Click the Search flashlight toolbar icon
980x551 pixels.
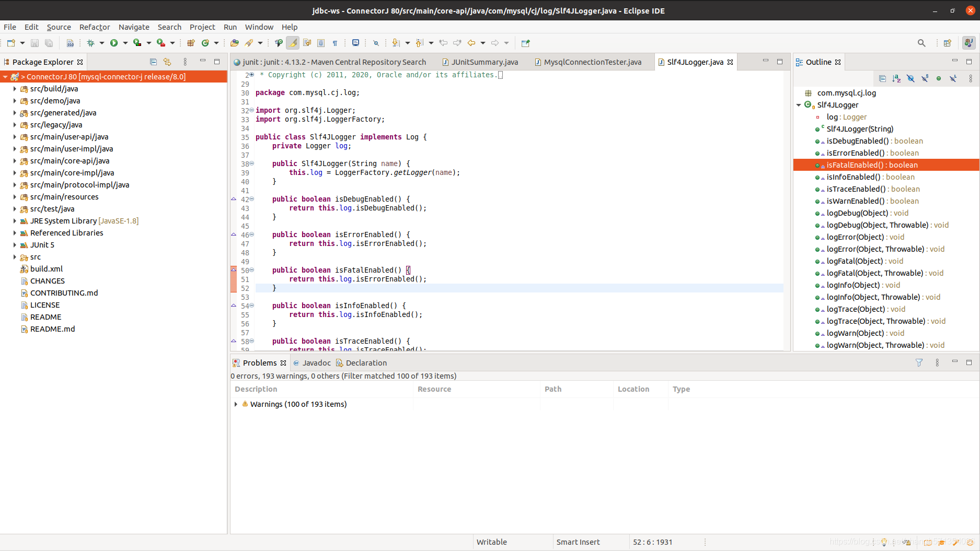pyautogui.click(x=249, y=43)
